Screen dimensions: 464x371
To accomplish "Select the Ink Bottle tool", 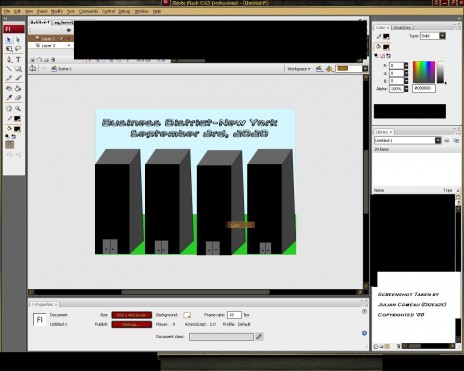I will (x=9, y=88).
